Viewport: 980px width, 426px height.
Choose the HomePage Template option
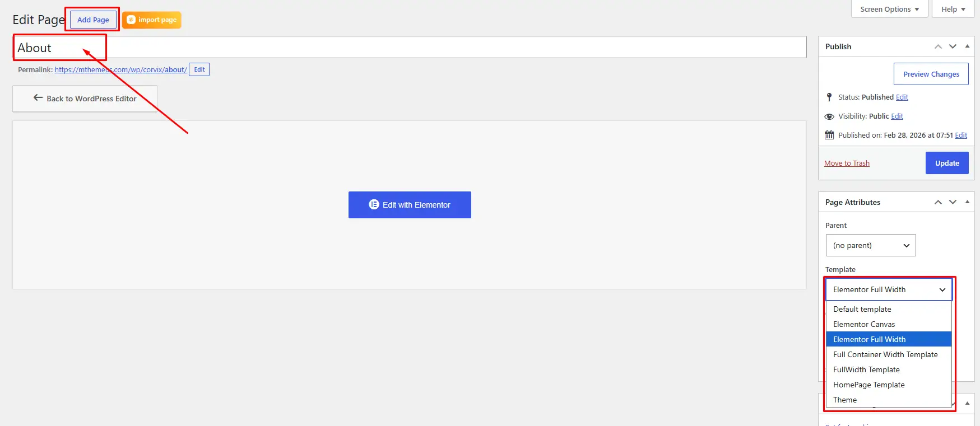(889, 385)
